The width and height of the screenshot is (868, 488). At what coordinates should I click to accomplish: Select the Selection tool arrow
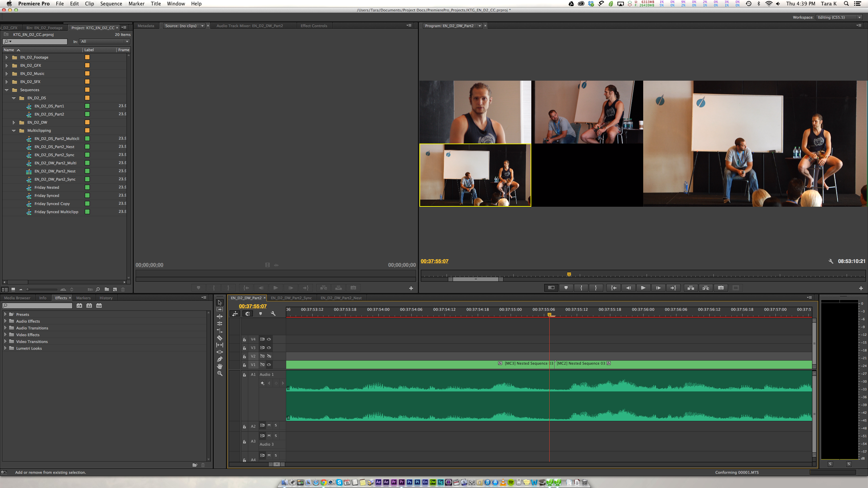[220, 302]
